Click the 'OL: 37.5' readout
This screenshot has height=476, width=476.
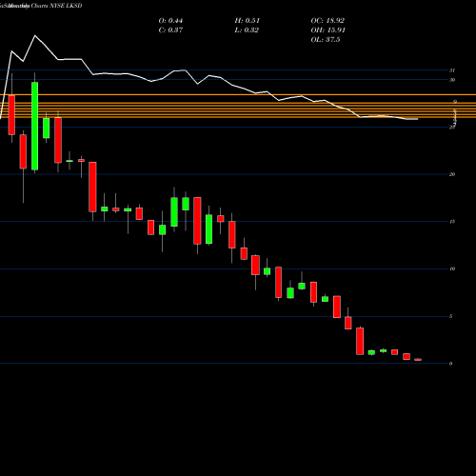click(x=326, y=40)
